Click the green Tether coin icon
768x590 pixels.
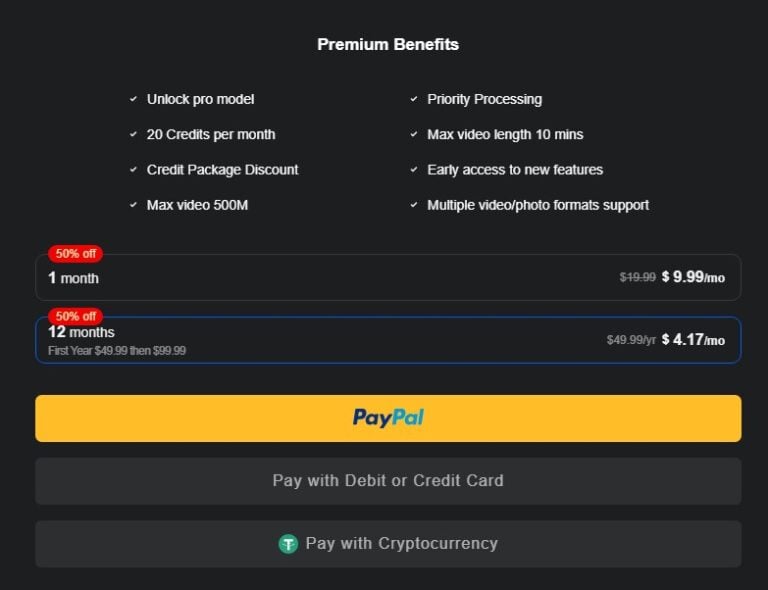tap(288, 544)
